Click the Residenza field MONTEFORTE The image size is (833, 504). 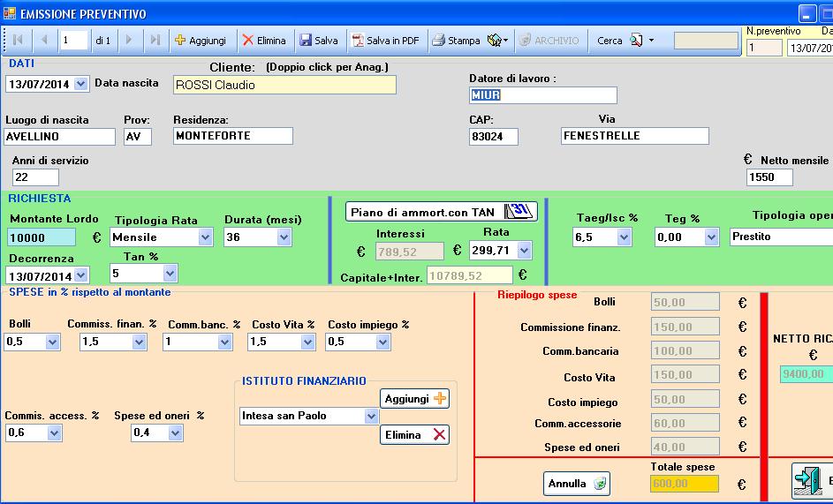(232, 136)
